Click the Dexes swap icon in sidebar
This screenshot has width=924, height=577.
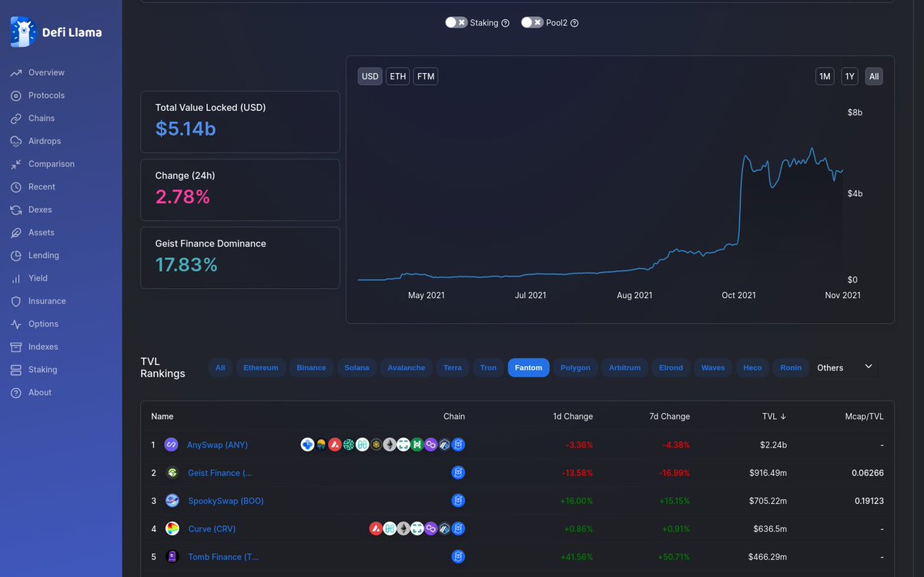[x=15, y=210]
